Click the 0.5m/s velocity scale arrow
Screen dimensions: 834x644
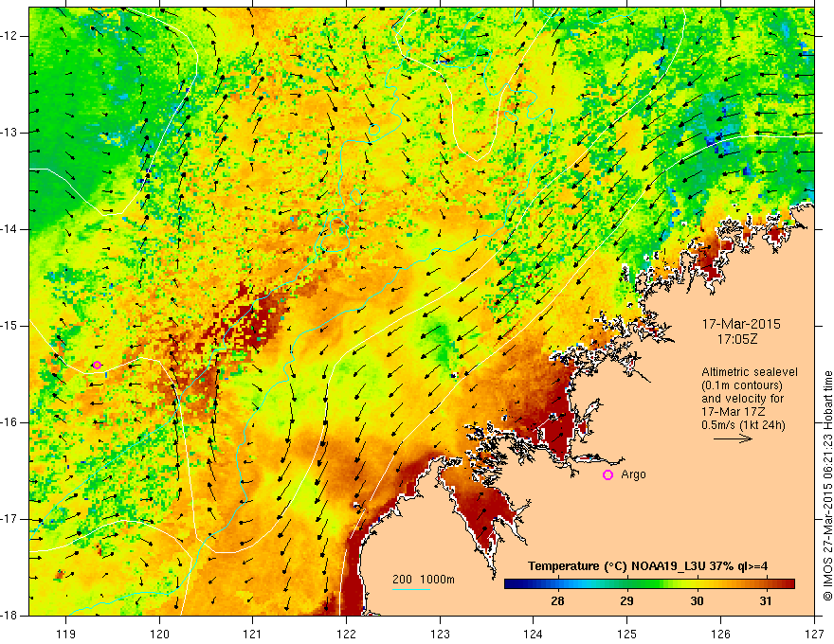[x=733, y=438]
